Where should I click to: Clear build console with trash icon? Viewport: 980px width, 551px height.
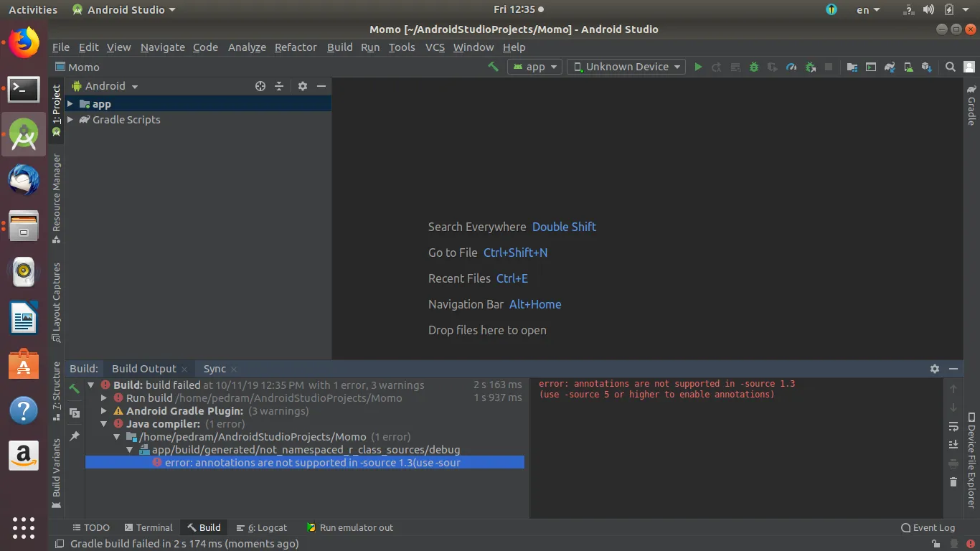(953, 482)
